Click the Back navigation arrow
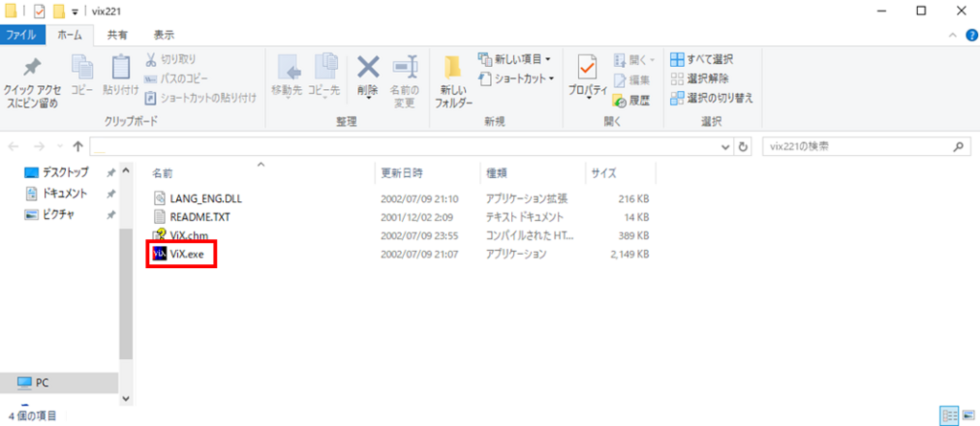 14,146
